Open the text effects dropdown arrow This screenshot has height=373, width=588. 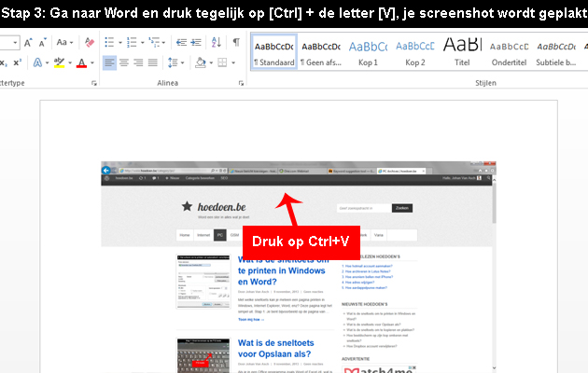point(48,62)
